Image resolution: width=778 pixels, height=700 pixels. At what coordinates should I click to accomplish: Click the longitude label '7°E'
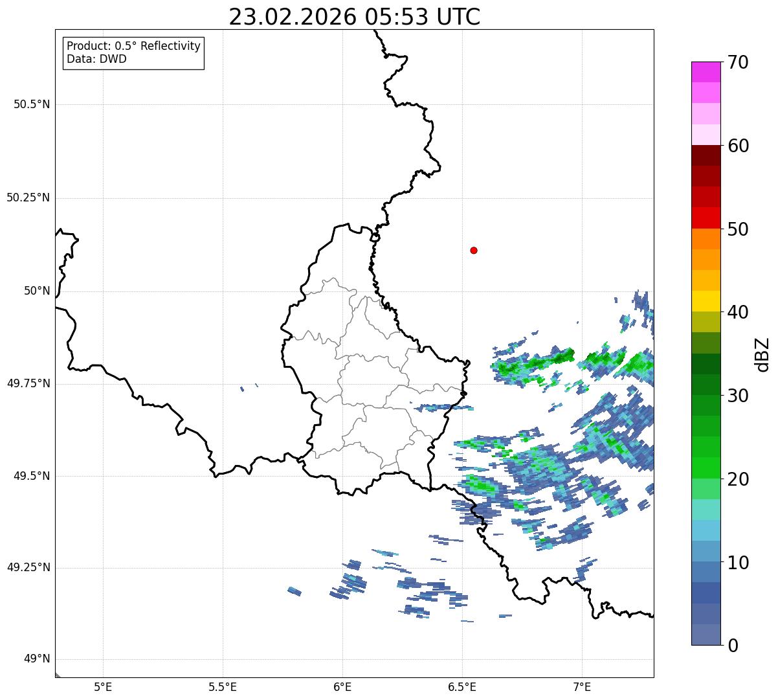(582, 687)
